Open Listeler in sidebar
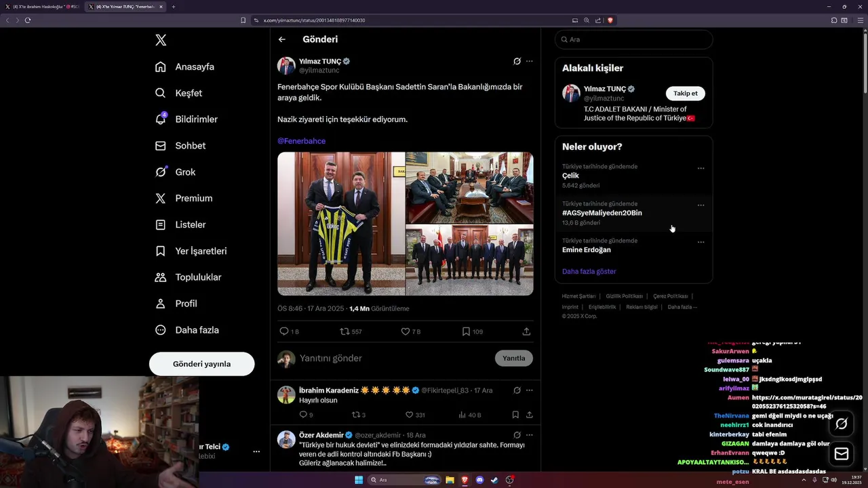The height and width of the screenshot is (488, 868). click(x=180, y=224)
